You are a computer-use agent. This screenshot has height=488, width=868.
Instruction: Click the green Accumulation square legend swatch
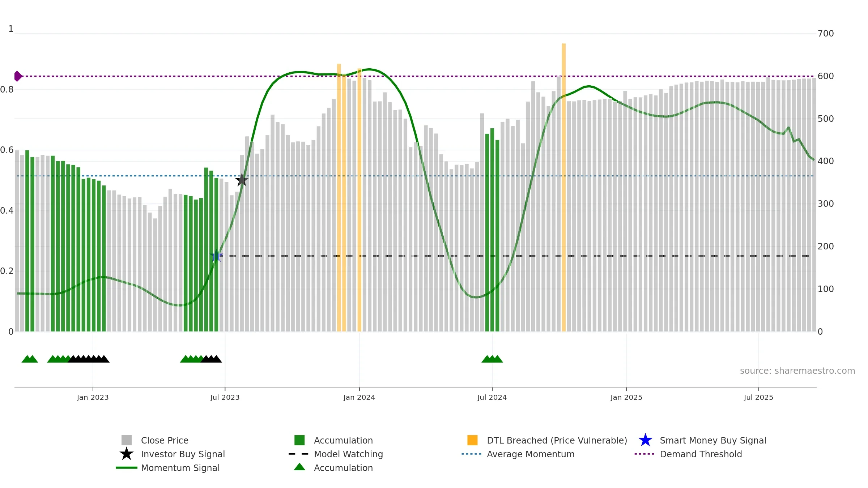pos(299,440)
